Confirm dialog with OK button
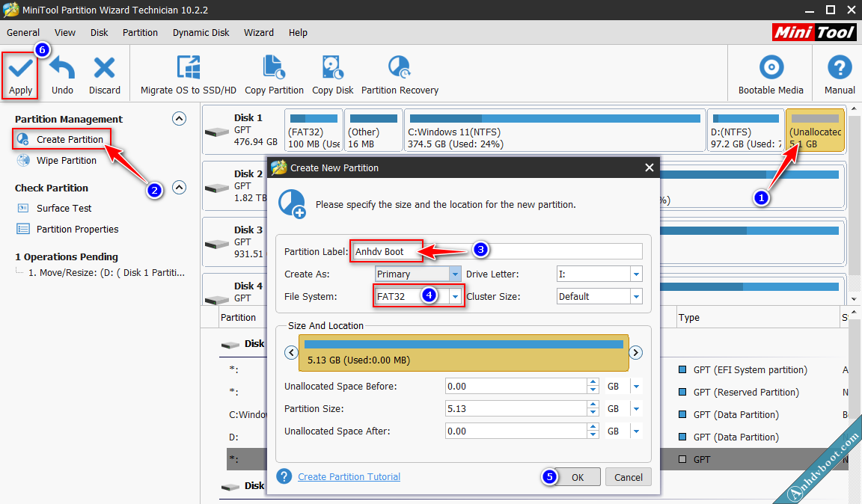 [577, 477]
